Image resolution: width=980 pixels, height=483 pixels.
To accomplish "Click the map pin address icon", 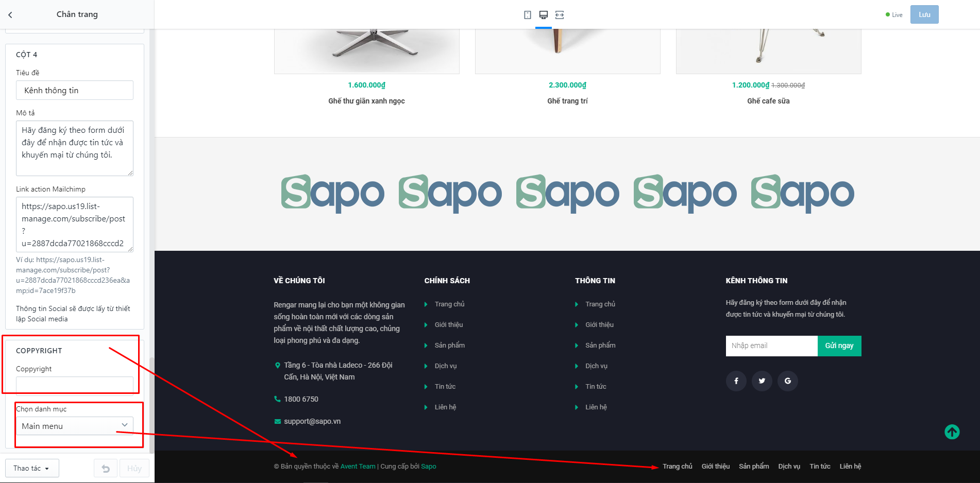I will 278,366.
